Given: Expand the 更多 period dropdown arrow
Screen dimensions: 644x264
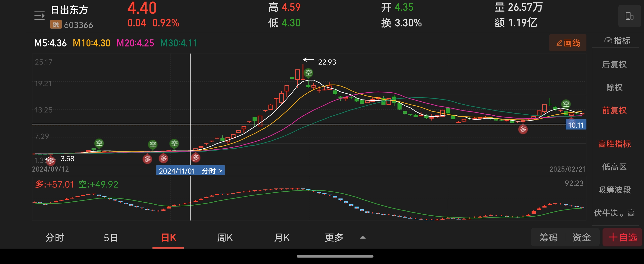Looking at the screenshot, I should pos(362,237).
